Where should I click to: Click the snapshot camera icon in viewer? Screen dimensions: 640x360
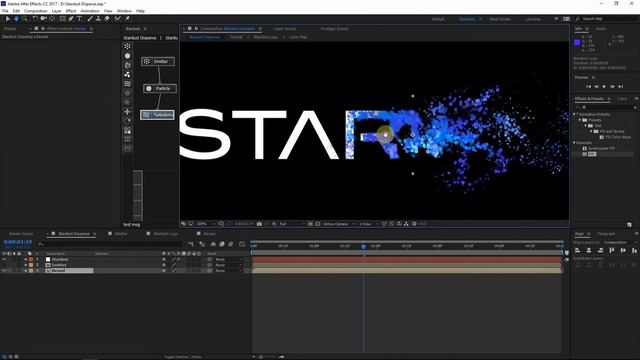click(259, 224)
